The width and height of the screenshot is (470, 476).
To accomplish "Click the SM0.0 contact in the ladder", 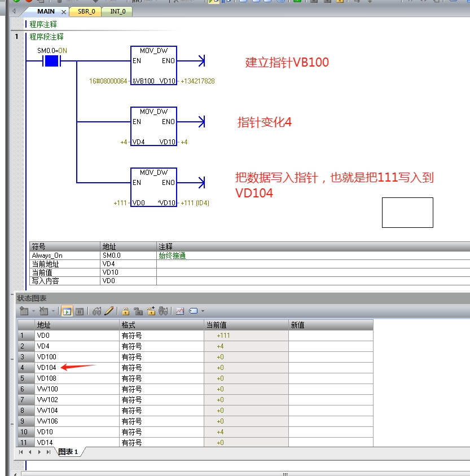I will click(52, 61).
